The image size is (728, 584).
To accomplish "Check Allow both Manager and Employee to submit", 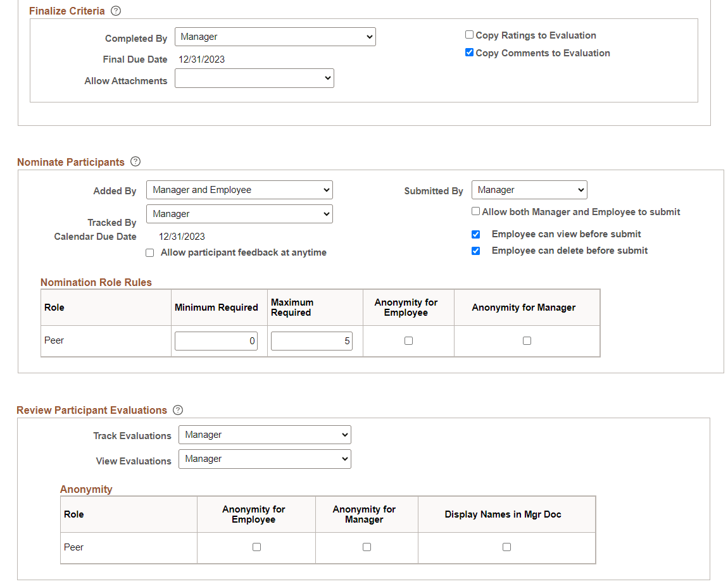I will tap(475, 211).
